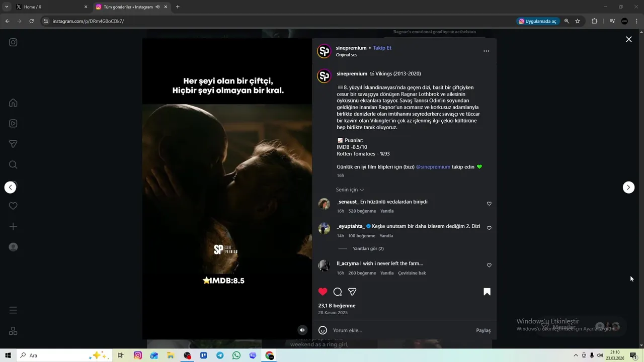Open the tab search dropdown arrow
644x362 pixels.
tap(7, 7)
